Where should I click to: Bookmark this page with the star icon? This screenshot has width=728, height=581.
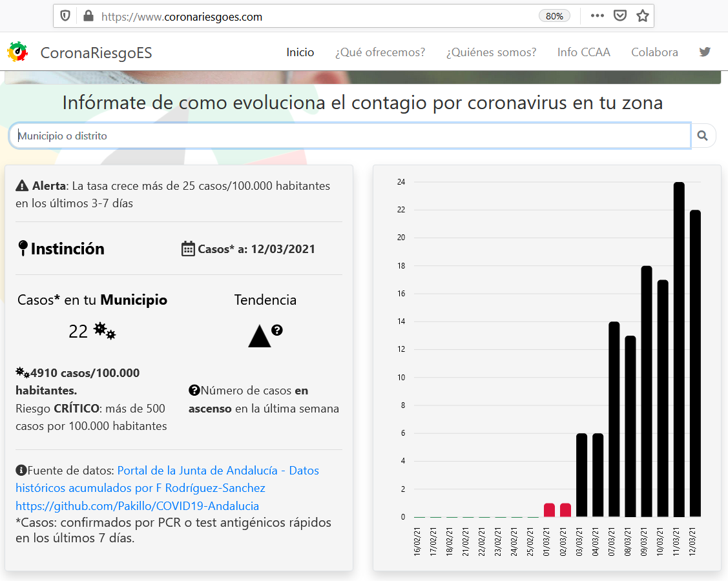(x=643, y=15)
